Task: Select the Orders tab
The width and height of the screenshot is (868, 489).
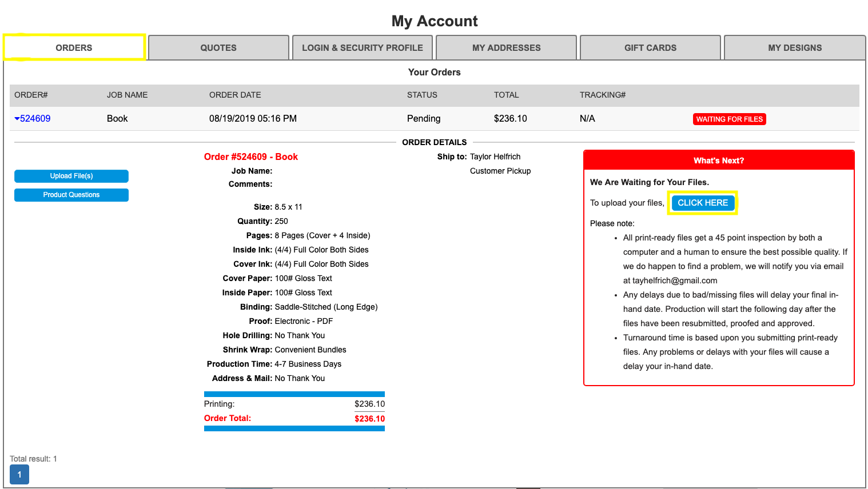Action: [x=74, y=48]
